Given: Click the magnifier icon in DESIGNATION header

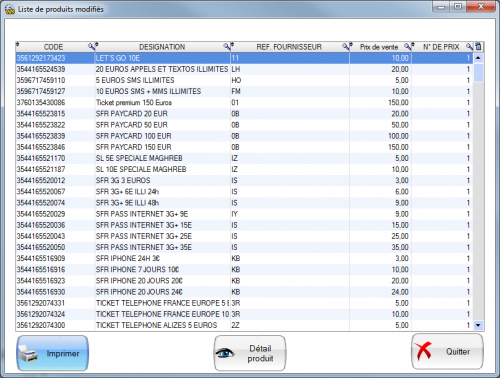Looking at the screenshot, I should (x=226, y=47).
